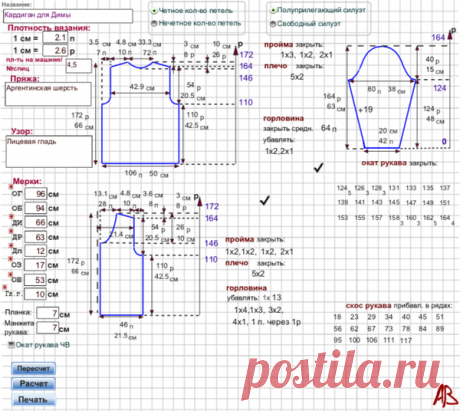This screenshot has height=411, width=460.
Task: Click the AB logo in the corner
Action: (446, 395)
